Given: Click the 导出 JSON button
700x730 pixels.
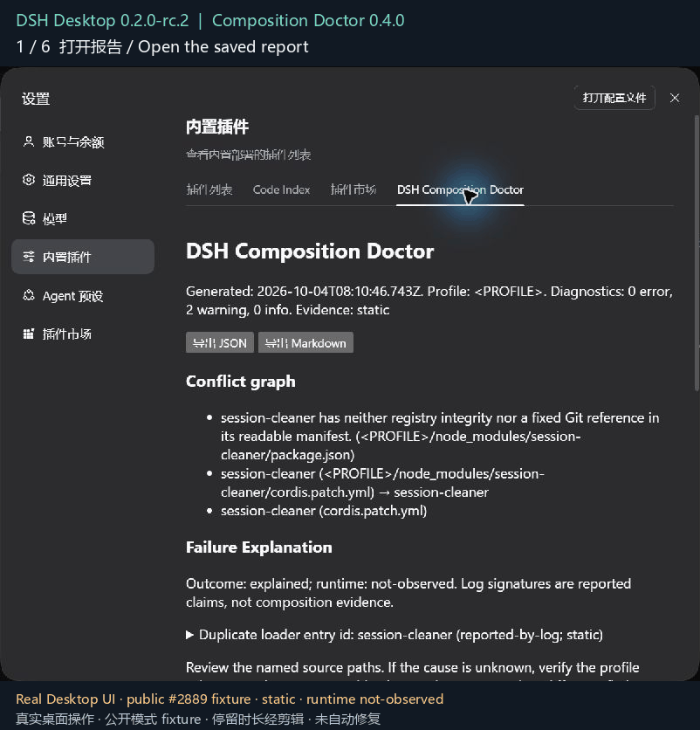Looking at the screenshot, I should click(220, 342).
